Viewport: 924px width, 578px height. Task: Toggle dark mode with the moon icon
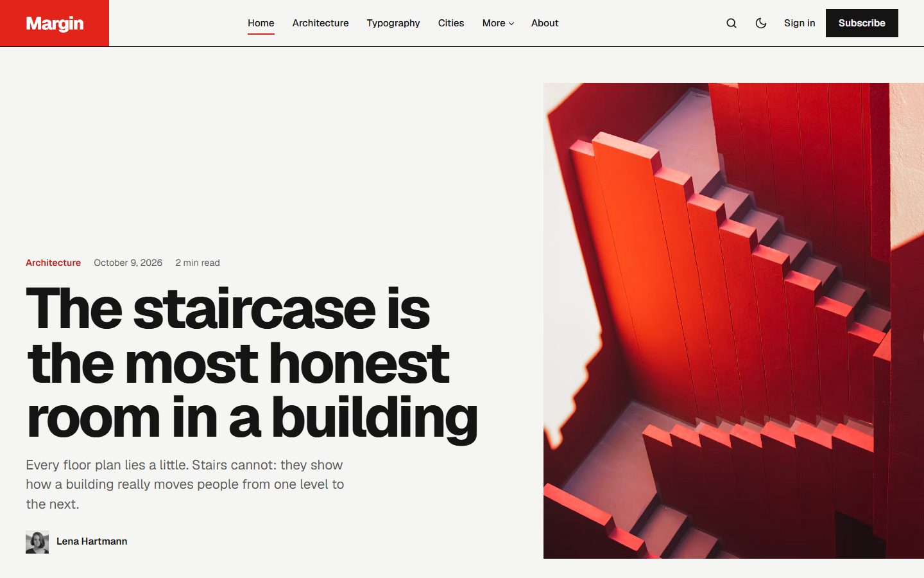761,23
